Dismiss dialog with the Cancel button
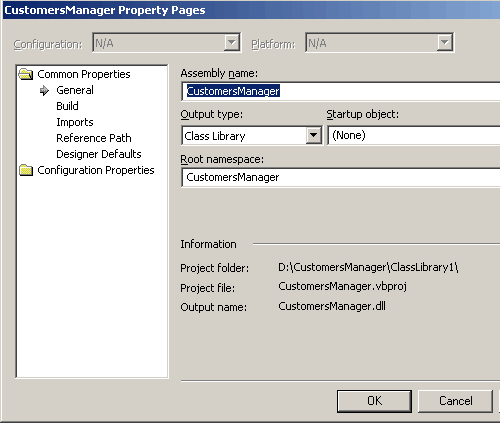The height and width of the screenshot is (424, 500). [x=455, y=401]
